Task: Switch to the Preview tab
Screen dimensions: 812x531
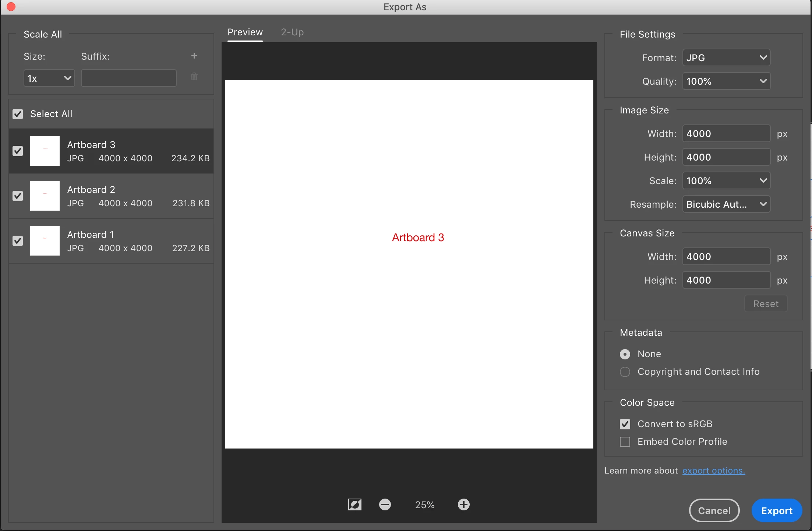Action: pyautogui.click(x=245, y=32)
